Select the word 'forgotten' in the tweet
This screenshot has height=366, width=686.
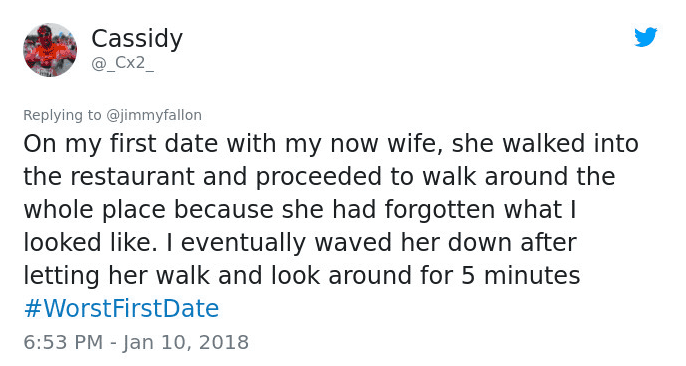tap(440, 210)
